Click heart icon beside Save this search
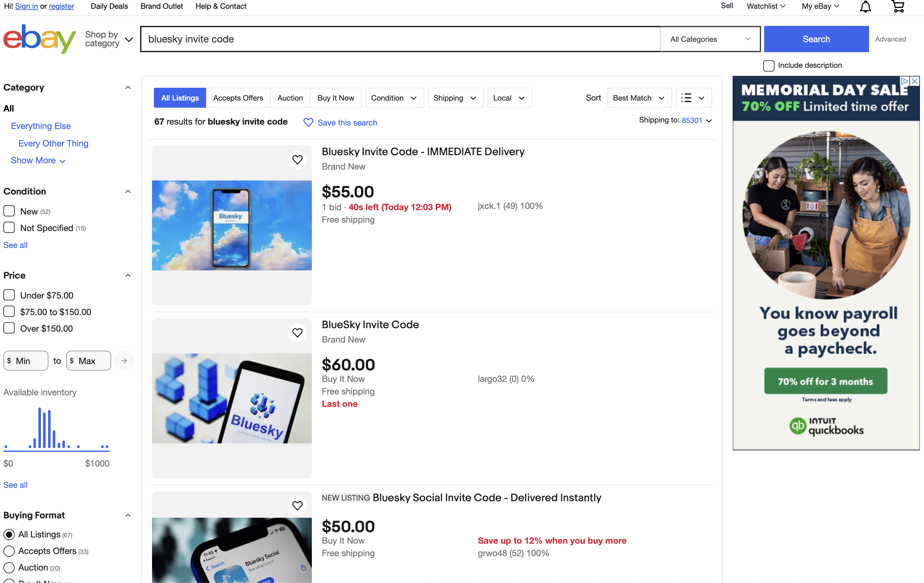924x583 pixels. tap(308, 122)
